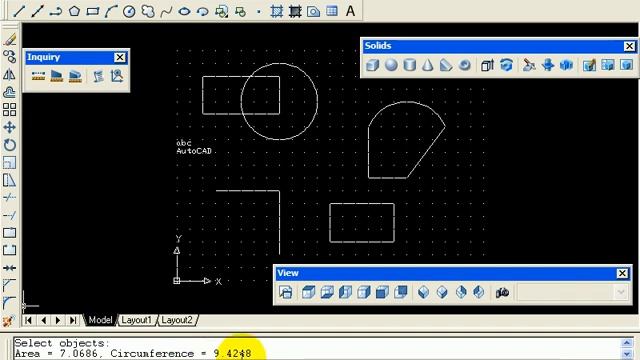Click Locate Point icon in Inquiry toolbar
Viewport: 640px width, 360px height.
pyautogui.click(x=117, y=76)
